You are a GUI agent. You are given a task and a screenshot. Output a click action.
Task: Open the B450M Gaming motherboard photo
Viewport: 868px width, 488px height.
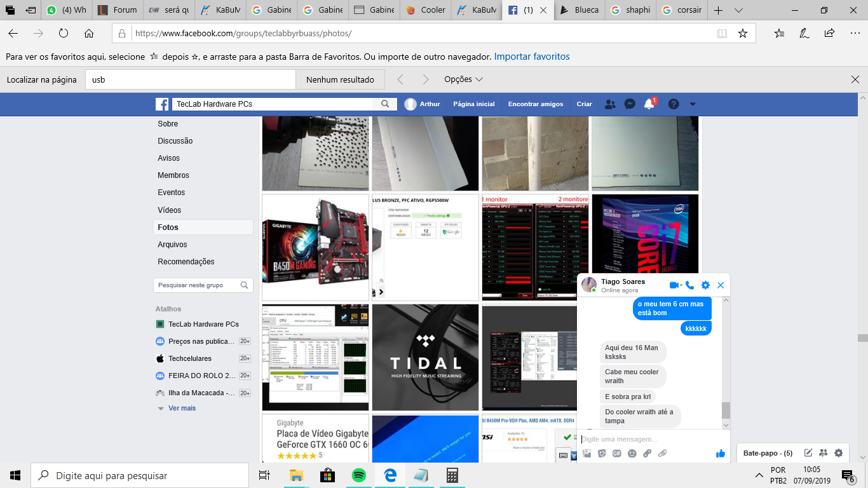pyautogui.click(x=315, y=247)
